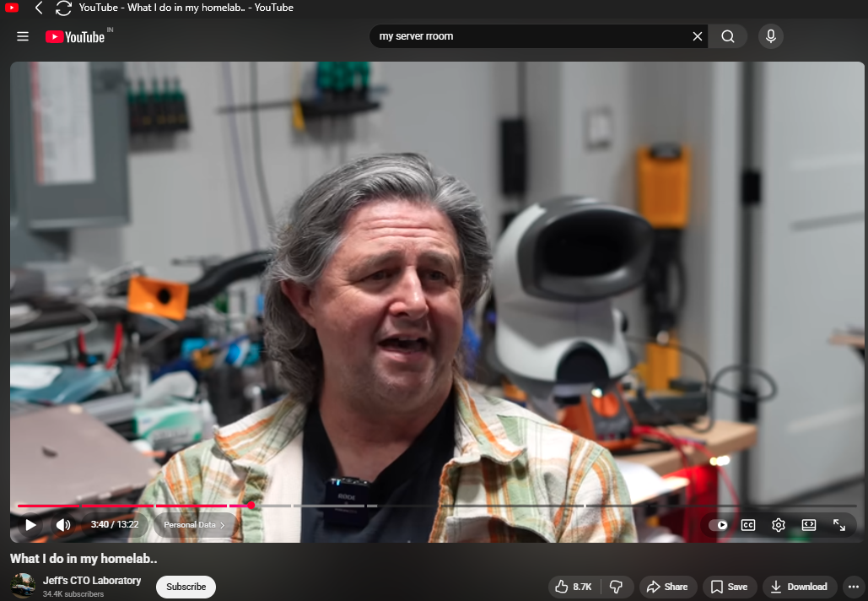
Task: Switch to theater mode
Action: [x=809, y=524]
